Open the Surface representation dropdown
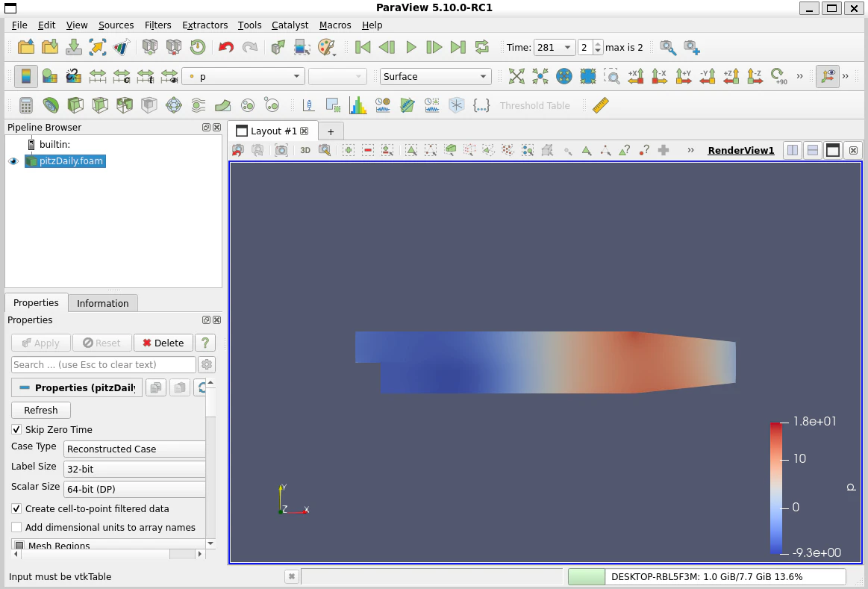 pos(435,76)
